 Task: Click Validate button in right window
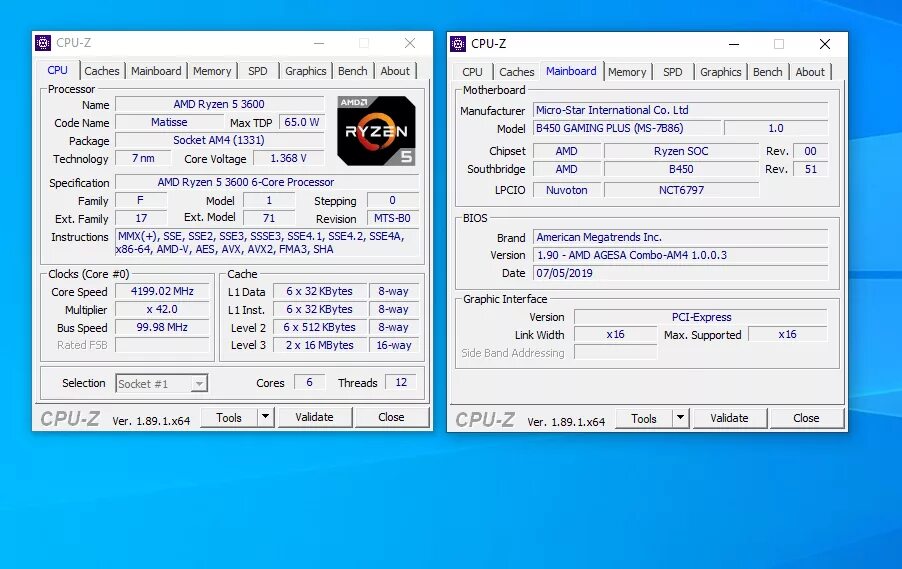(x=729, y=418)
